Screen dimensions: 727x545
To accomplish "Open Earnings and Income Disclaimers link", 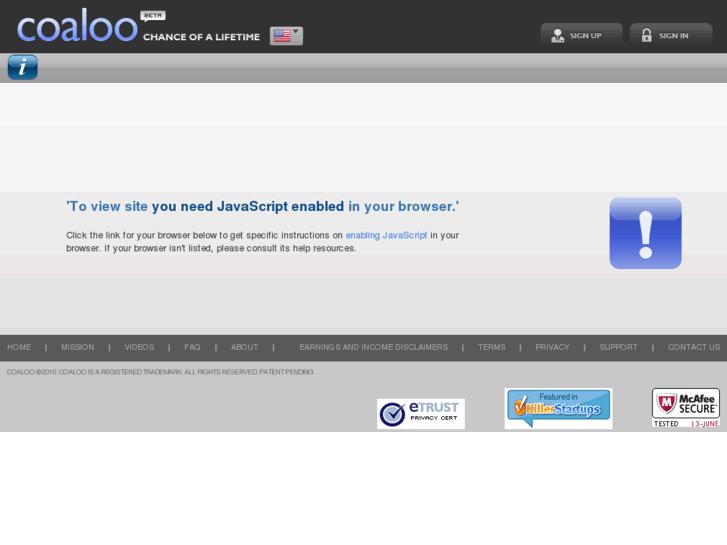I will point(373,347).
